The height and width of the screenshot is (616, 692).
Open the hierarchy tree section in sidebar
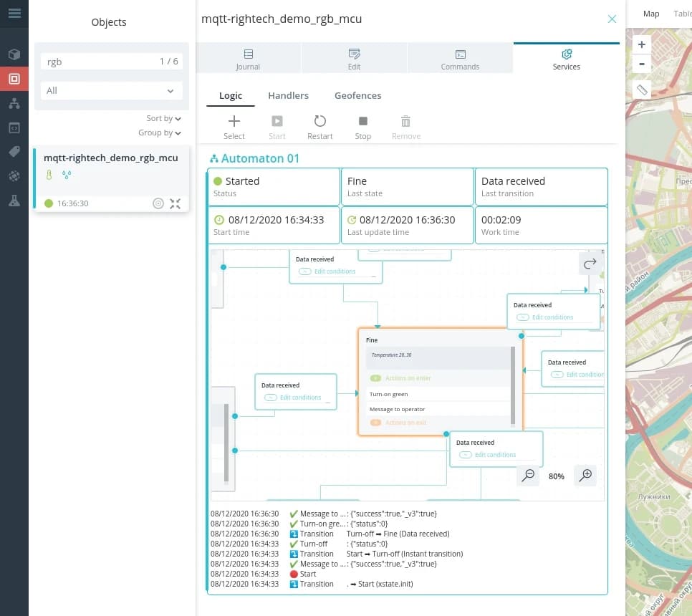[x=14, y=103]
